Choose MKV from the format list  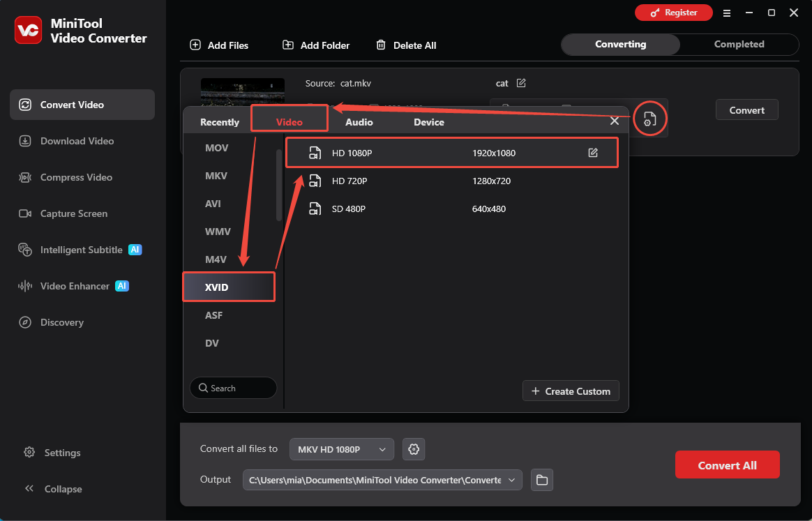tap(216, 176)
